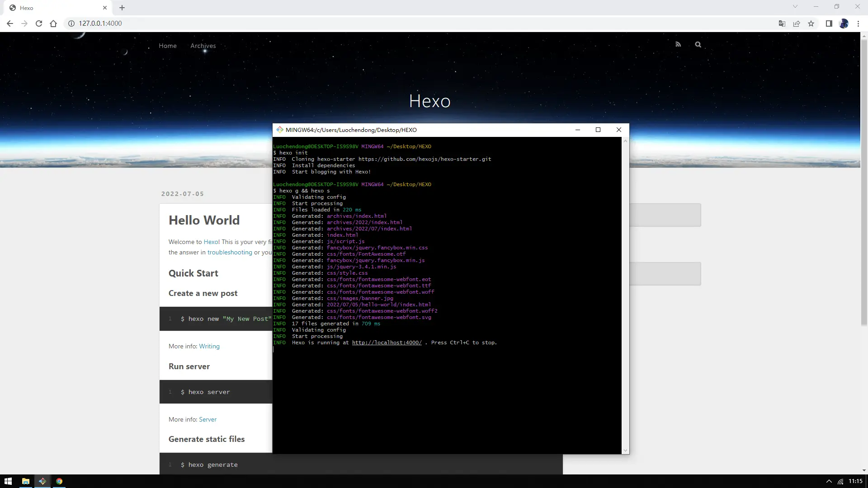Screen dimensions: 868x488
Task: Click the translate page icon
Action: point(782,23)
